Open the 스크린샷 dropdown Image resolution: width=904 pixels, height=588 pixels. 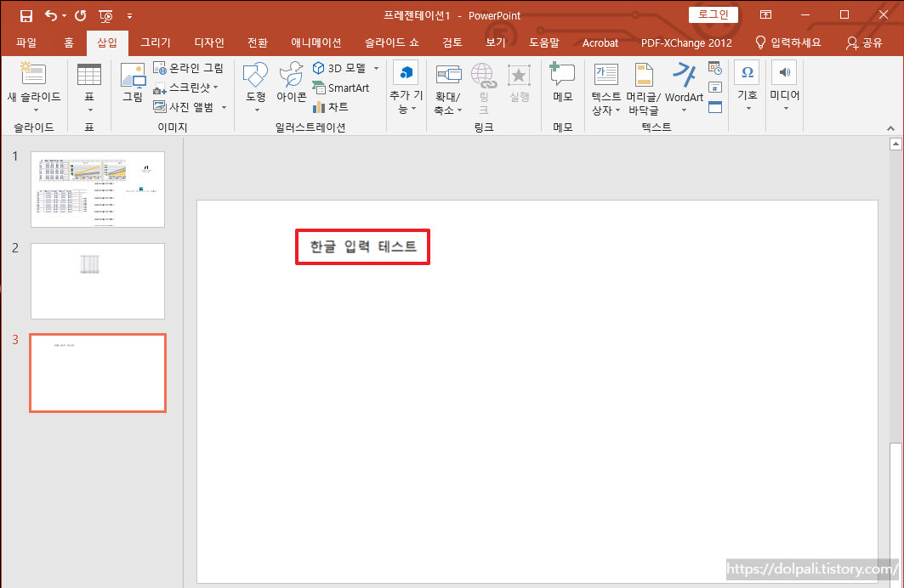point(185,88)
